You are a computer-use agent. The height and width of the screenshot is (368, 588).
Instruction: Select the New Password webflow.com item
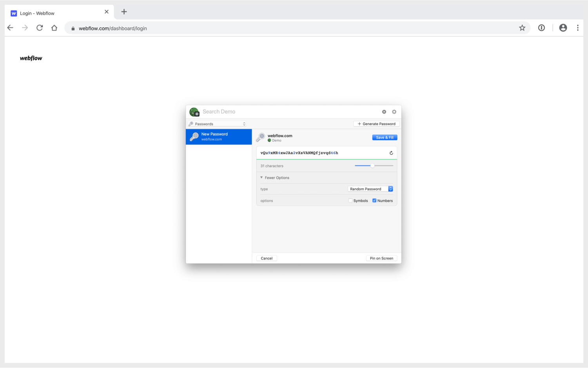219,137
